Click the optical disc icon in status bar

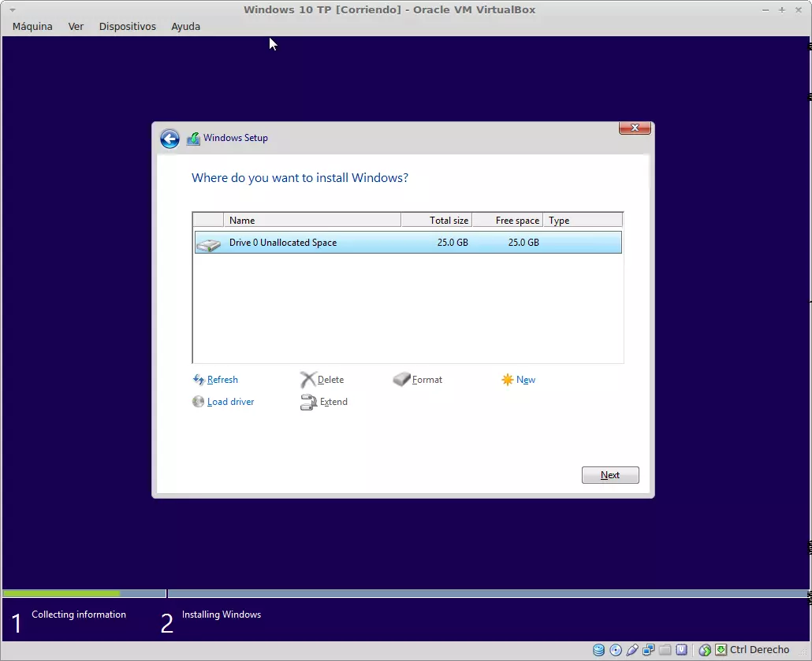pos(616,650)
